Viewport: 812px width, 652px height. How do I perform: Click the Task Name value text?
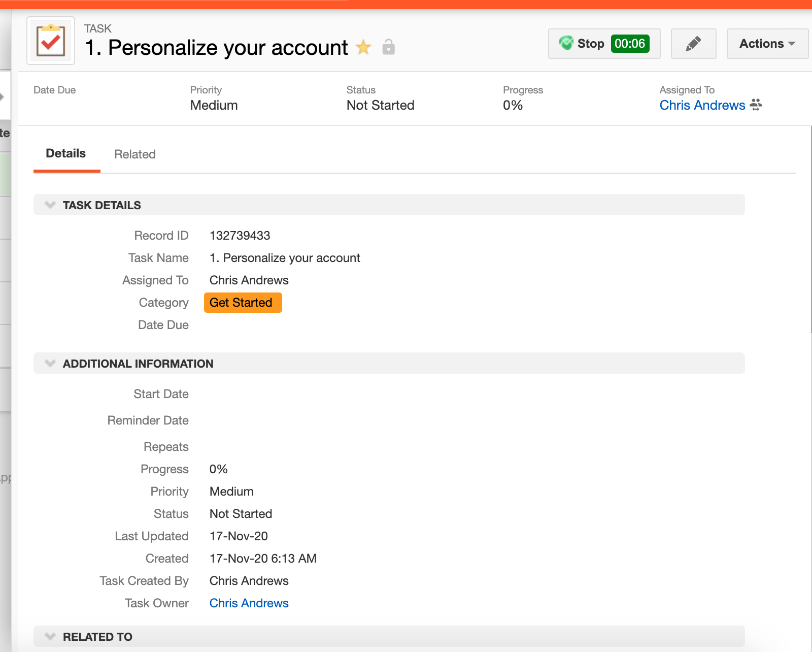(x=285, y=258)
